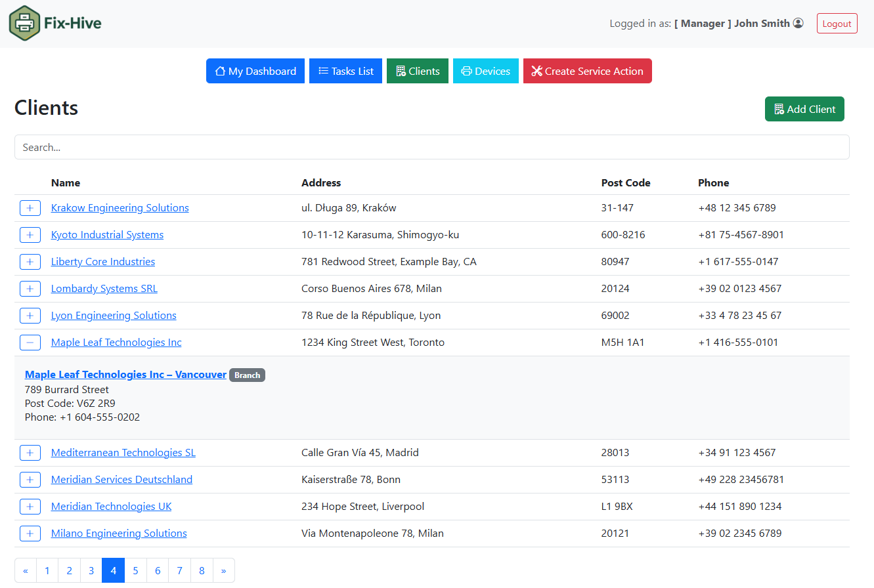The image size is (874, 588).
Task: Open the Devices section
Action: tap(485, 71)
